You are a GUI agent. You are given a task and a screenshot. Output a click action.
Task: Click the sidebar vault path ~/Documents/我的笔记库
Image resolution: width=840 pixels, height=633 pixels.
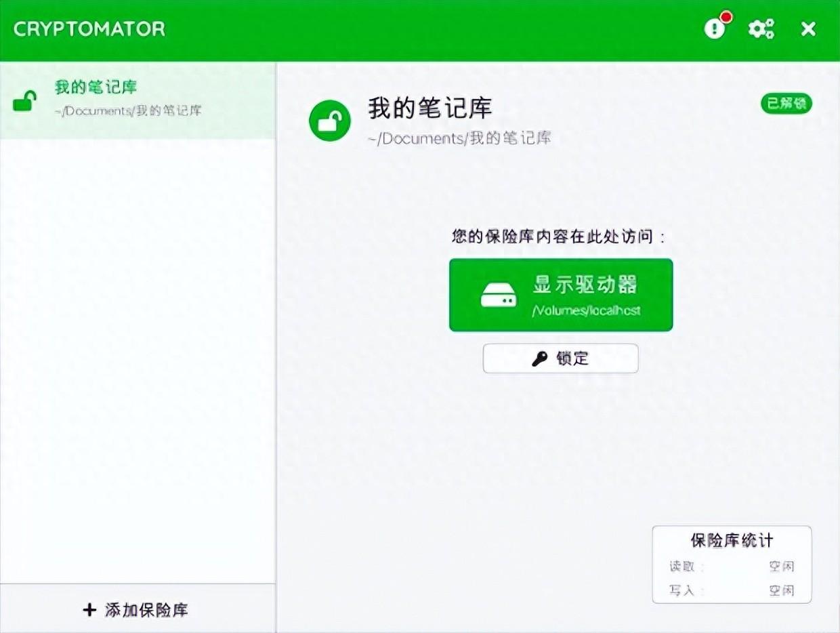click(x=127, y=110)
